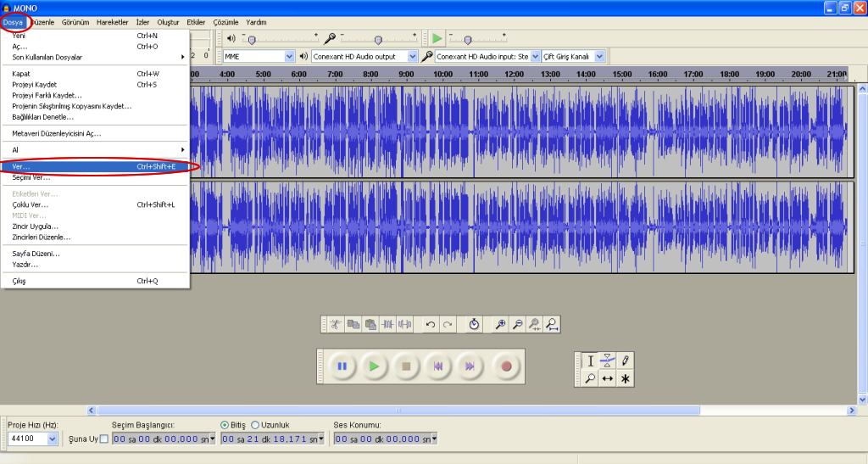
Task: Open the Hareketler menu
Action: pyautogui.click(x=113, y=22)
